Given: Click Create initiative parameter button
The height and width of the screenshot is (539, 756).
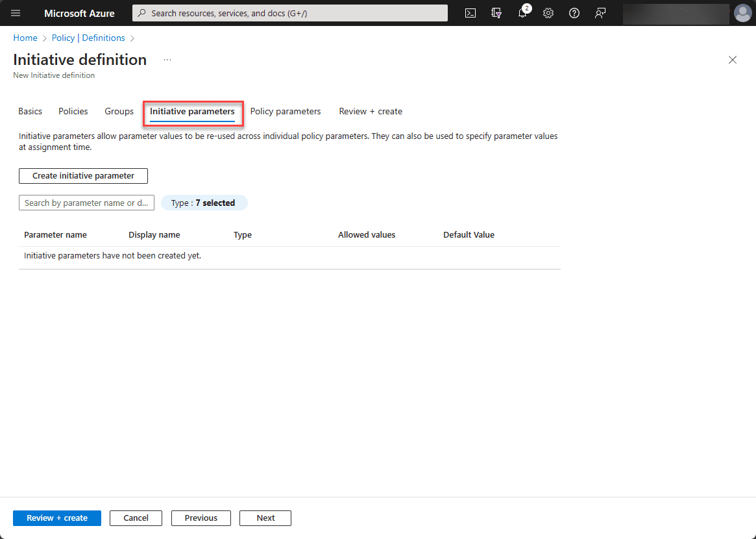Looking at the screenshot, I should (84, 175).
